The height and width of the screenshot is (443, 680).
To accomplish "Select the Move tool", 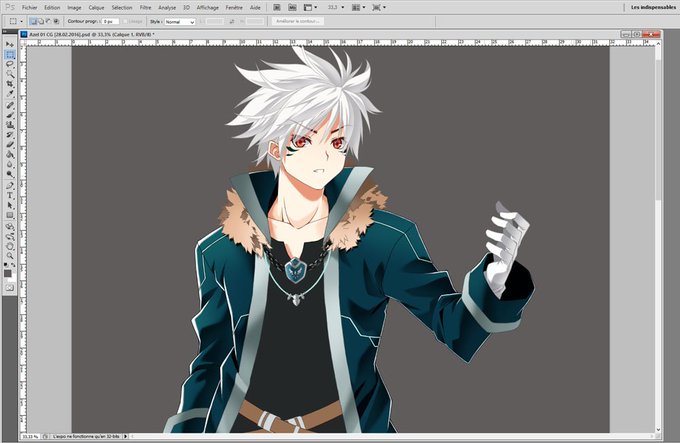I will (x=10, y=45).
